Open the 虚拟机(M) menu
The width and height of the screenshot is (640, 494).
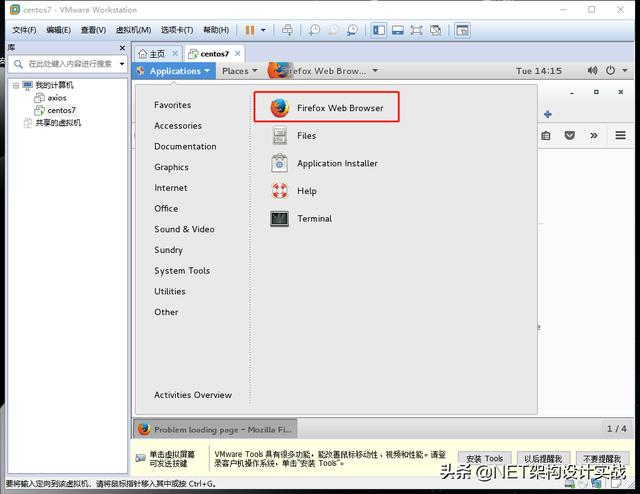pyautogui.click(x=133, y=30)
